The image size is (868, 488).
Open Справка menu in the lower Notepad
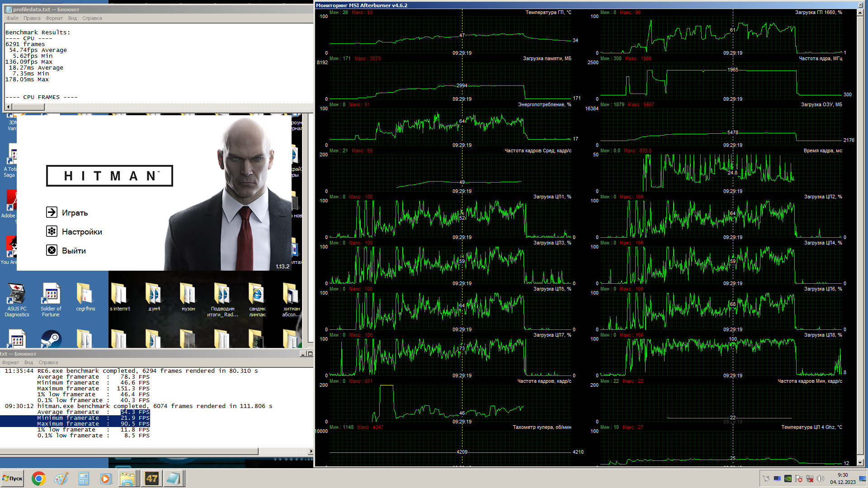tap(48, 362)
